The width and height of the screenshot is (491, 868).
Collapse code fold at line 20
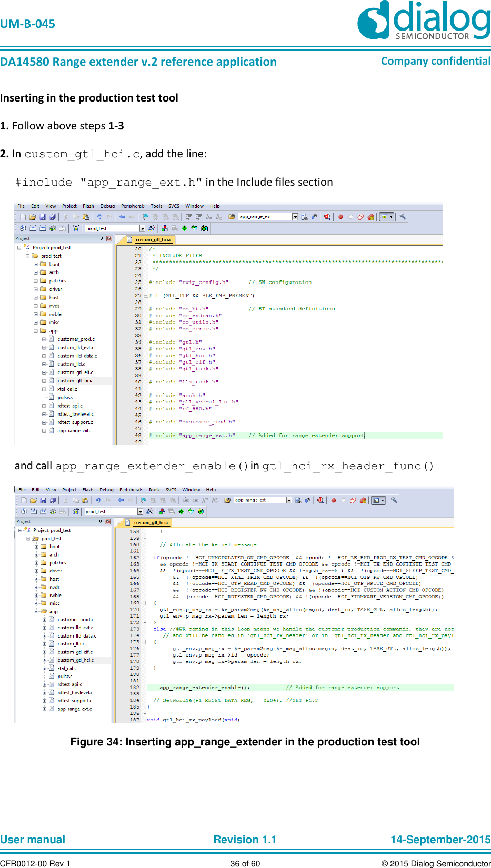(146, 249)
